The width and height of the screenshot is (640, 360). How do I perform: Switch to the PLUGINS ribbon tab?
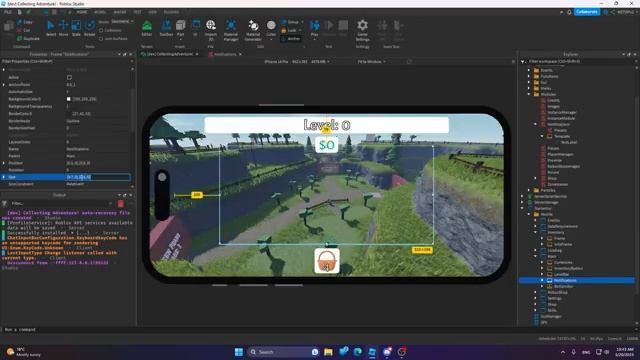[x=171, y=12]
